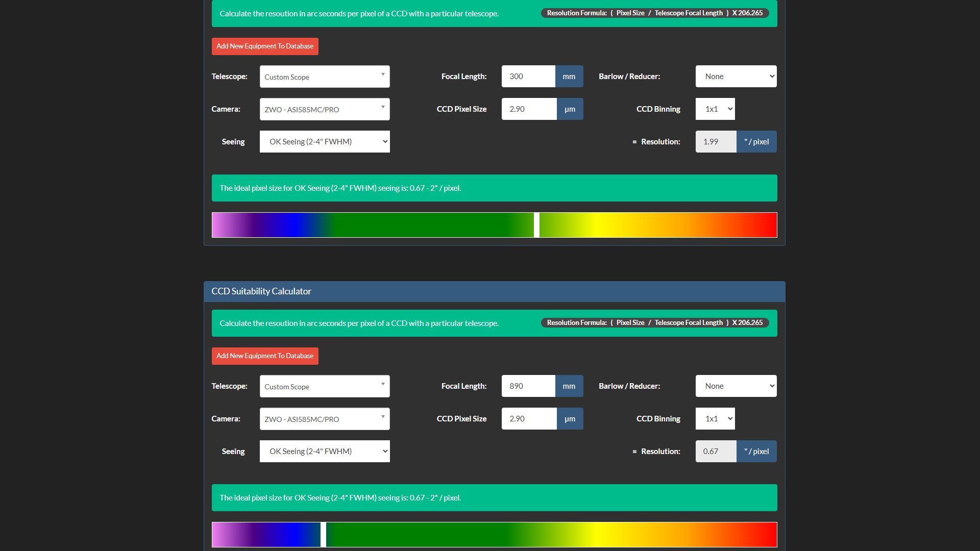This screenshot has height=551, width=980.
Task: Click Focal Length field showing 300
Action: click(x=528, y=77)
